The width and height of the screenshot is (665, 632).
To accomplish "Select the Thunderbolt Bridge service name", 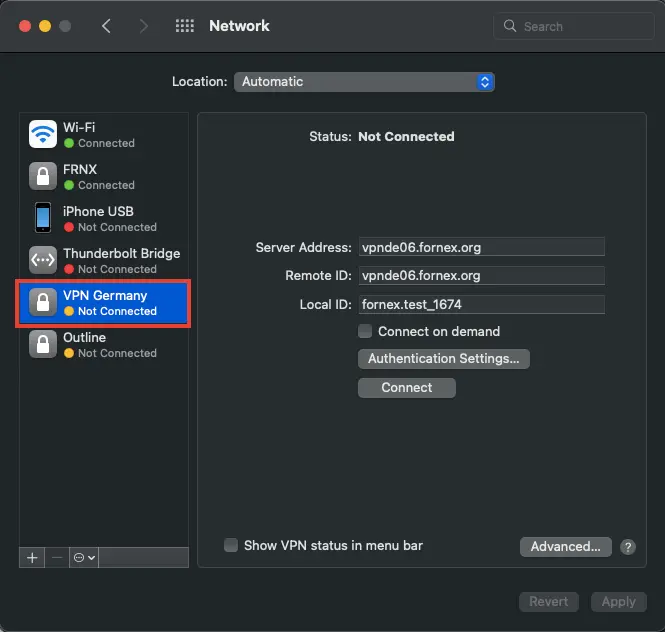I will click(122, 253).
